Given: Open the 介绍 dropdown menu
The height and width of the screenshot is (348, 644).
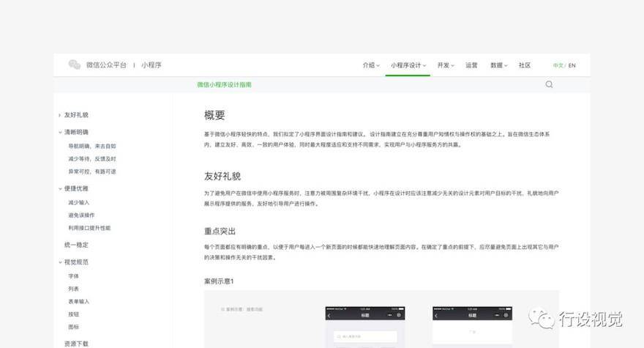Looking at the screenshot, I should [x=371, y=65].
